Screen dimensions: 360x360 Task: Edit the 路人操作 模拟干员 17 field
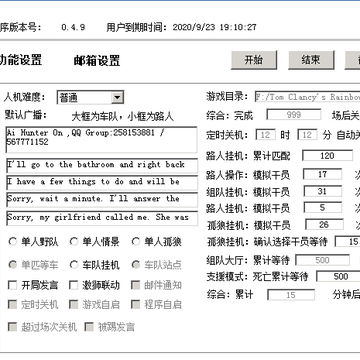(322, 174)
